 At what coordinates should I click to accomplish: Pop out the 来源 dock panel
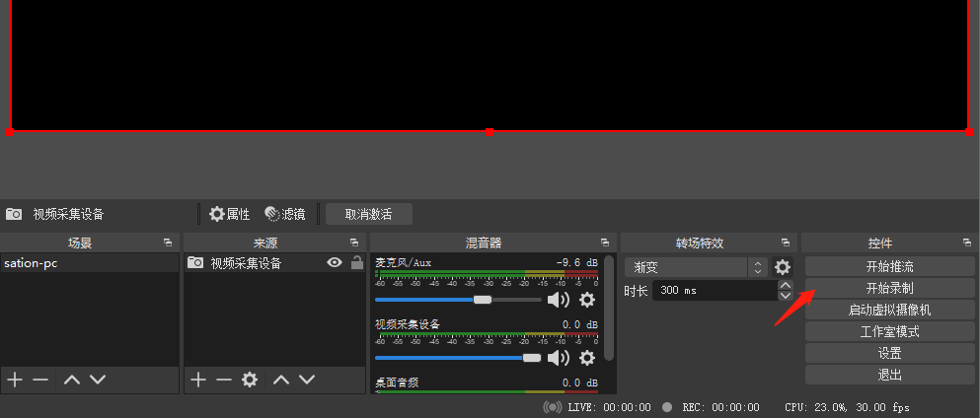point(354,243)
